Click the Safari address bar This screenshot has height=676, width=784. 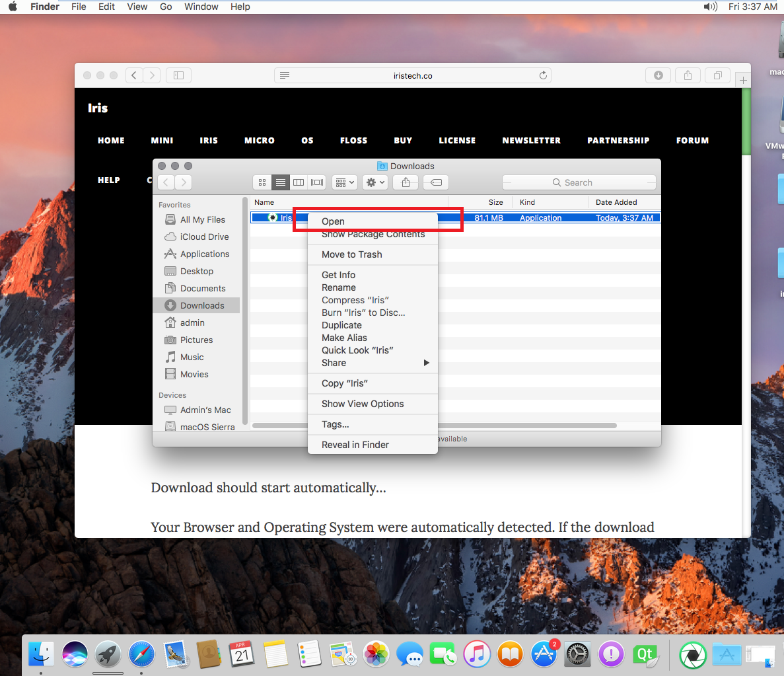point(413,75)
